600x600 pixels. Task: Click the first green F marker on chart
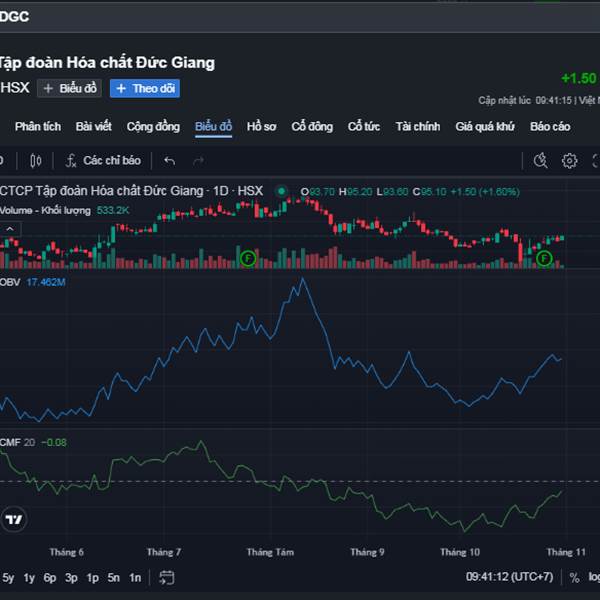248,259
